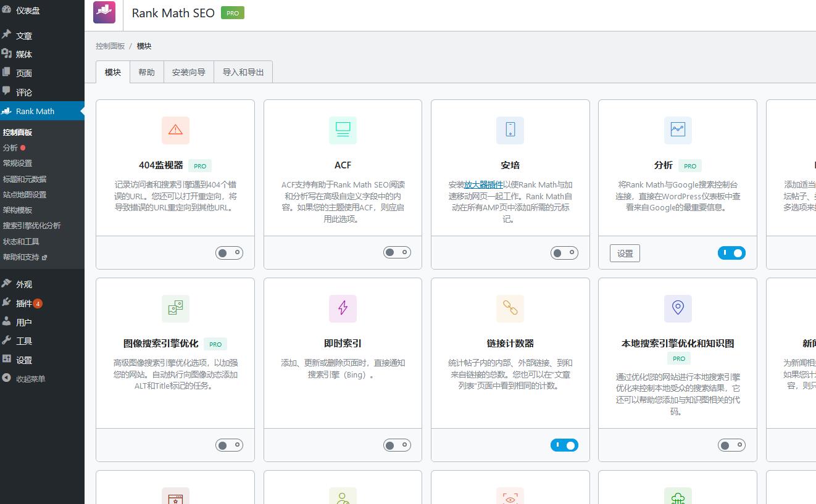Viewport: 816px width, 504px height.
Task: Click the ACF card title text
Action: [343, 165]
